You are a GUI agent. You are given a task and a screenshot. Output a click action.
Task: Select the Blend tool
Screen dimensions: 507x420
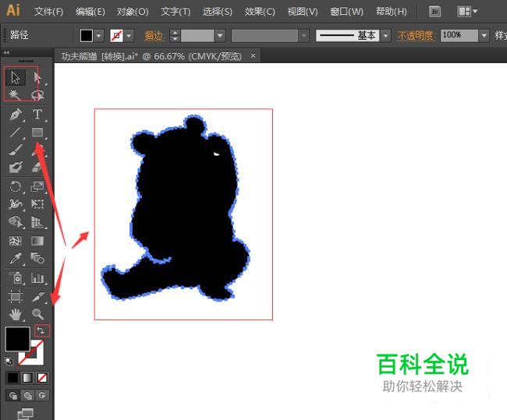coord(37,259)
